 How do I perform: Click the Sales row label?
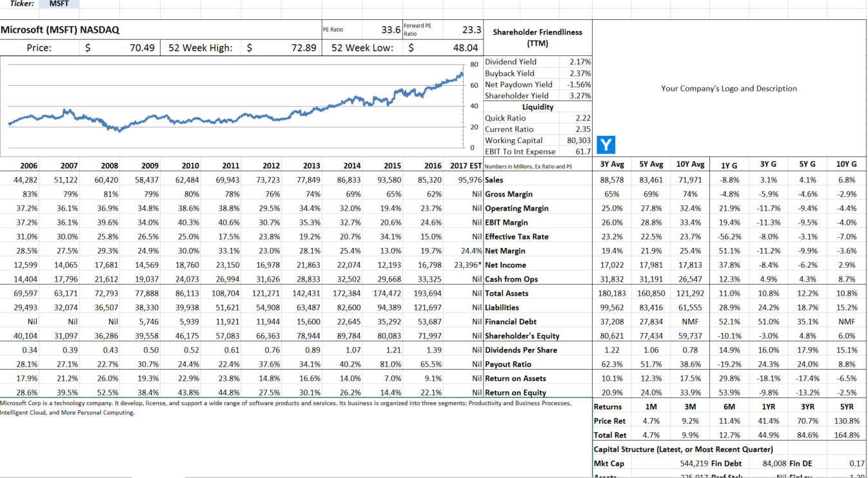tap(495, 180)
